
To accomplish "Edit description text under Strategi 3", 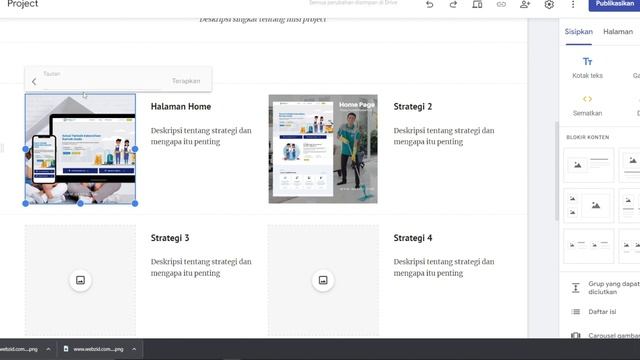I will pyautogui.click(x=201, y=267).
